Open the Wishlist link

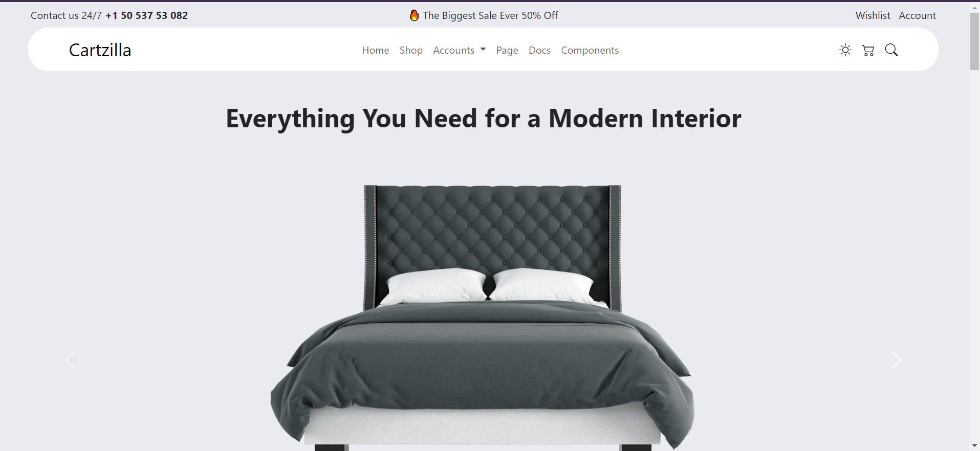click(x=873, y=15)
